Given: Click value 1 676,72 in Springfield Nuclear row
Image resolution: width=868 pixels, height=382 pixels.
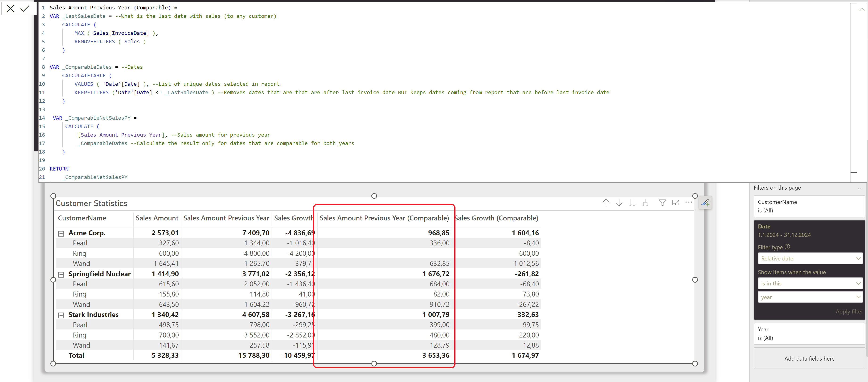Looking at the screenshot, I should 436,274.
